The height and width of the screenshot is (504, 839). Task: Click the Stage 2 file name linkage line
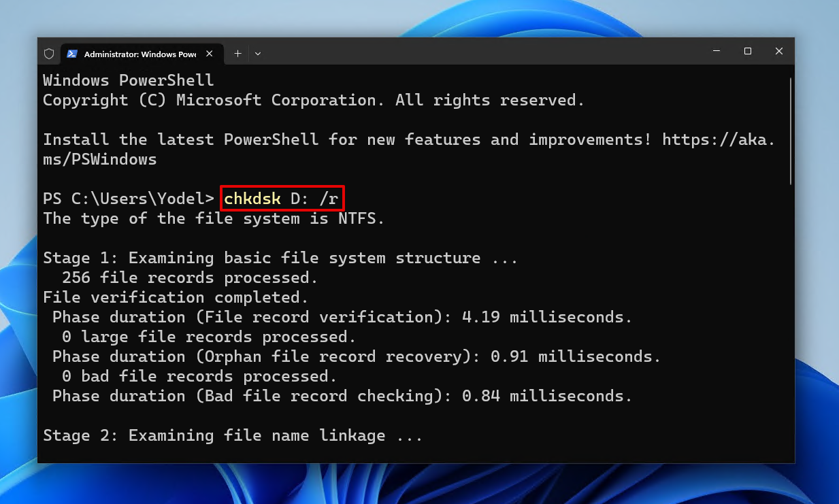click(x=231, y=435)
